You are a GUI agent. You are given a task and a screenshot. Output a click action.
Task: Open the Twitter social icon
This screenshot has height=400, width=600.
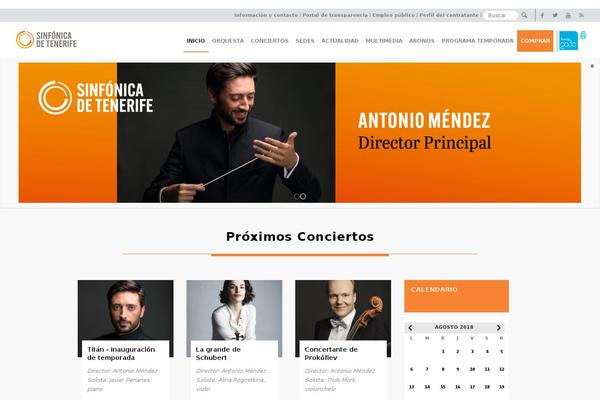tap(555, 15)
